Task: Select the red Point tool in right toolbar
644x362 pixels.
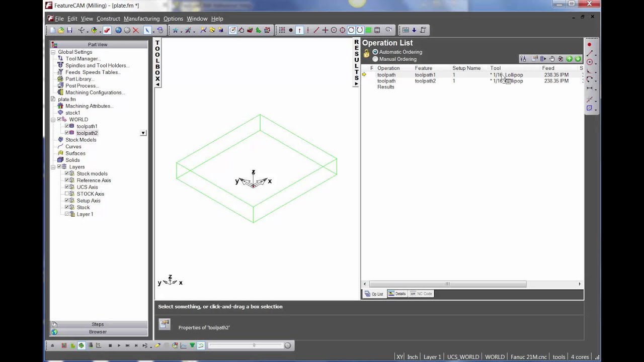Action: pos(589,45)
